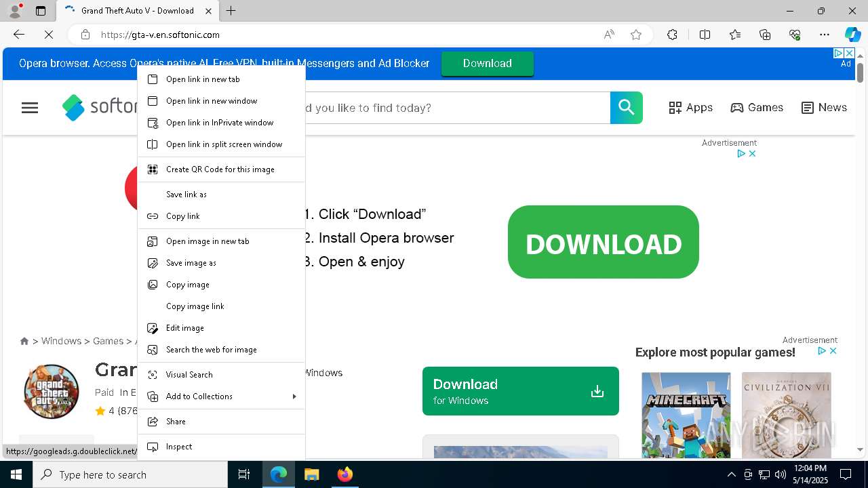
Task: Open Softonic hamburger menu
Action: pos(30,108)
